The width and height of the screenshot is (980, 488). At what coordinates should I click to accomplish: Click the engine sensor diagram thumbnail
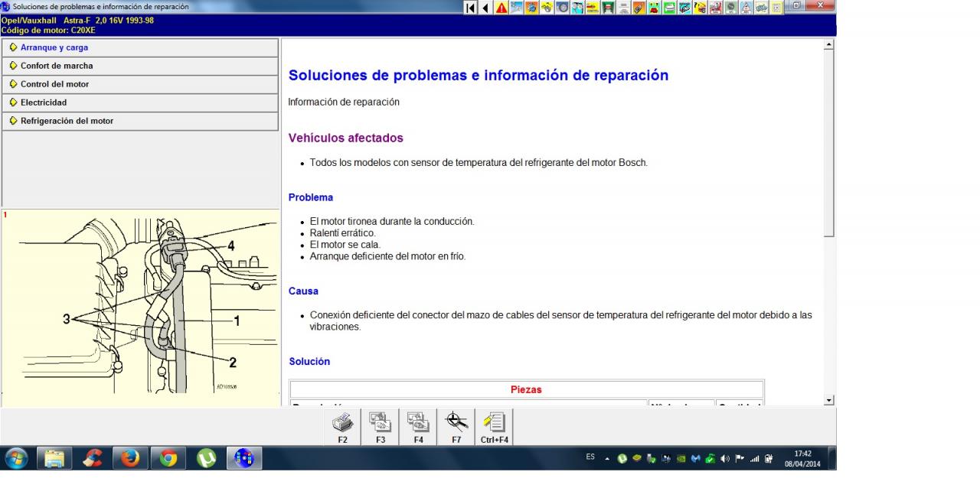coord(140,306)
